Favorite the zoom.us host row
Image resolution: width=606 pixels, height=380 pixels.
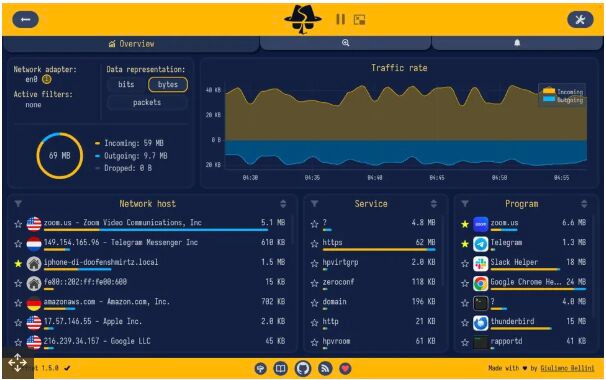[x=18, y=224]
